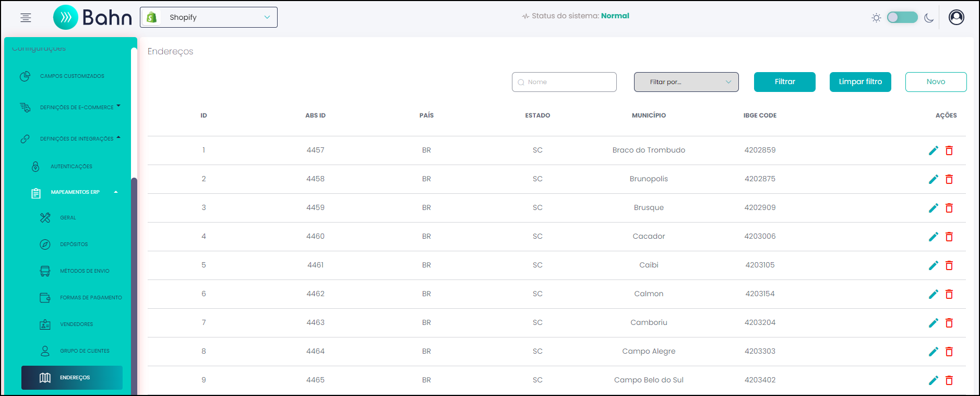The width and height of the screenshot is (980, 396).
Task: Click the trash icon for Braco do Trombudo
Action: tap(949, 150)
